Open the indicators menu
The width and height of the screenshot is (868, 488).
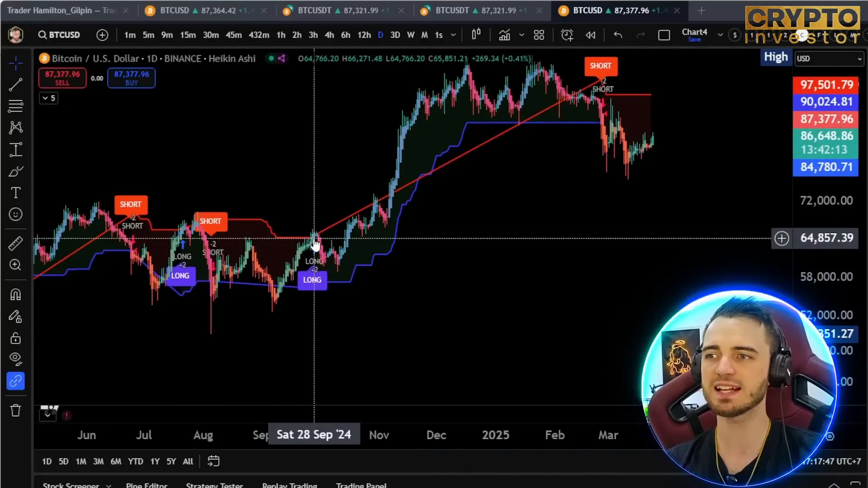[505, 35]
